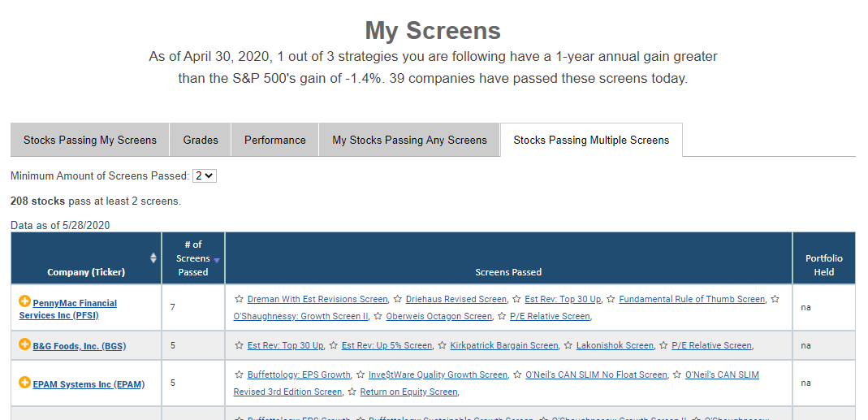Click the 7 screens count for PennyMac
Viewport: 868px width, 420px height.
[x=173, y=307]
